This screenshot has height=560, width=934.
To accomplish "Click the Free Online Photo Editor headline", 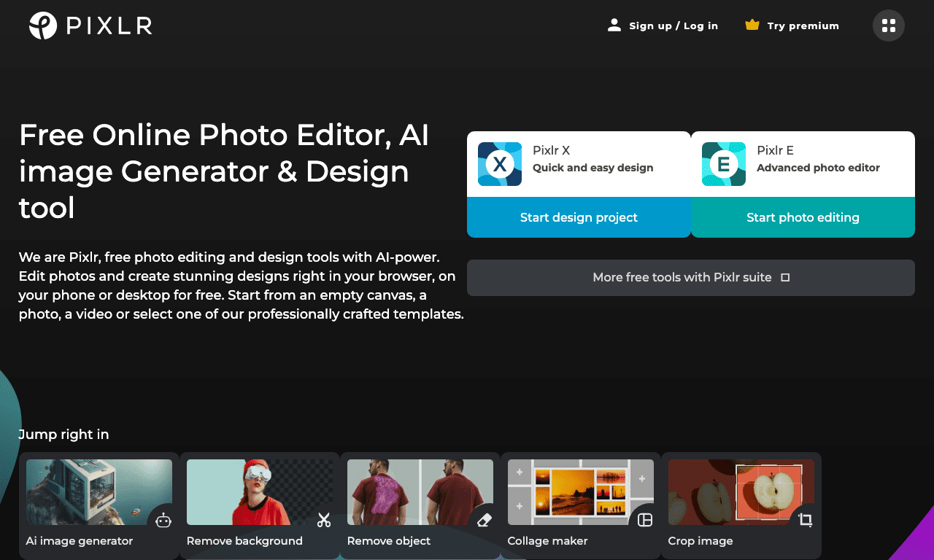I will [x=224, y=171].
